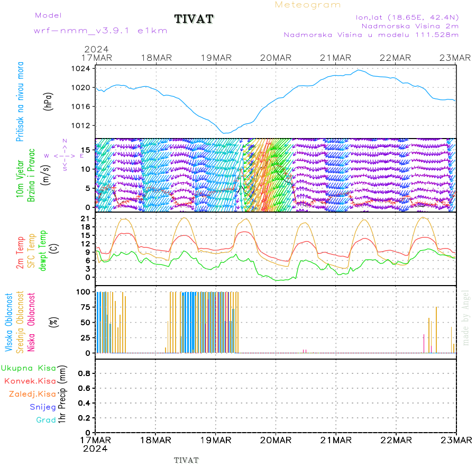The image size is (476, 476).
Task: Click the "Nadmorska Visina u modelu 111.528m" line
Action: click(x=371, y=35)
